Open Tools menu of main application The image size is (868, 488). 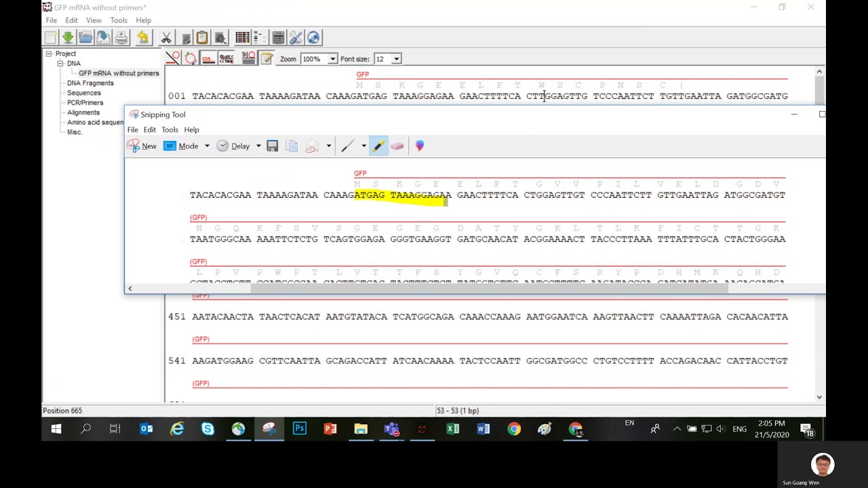point(119,20)
